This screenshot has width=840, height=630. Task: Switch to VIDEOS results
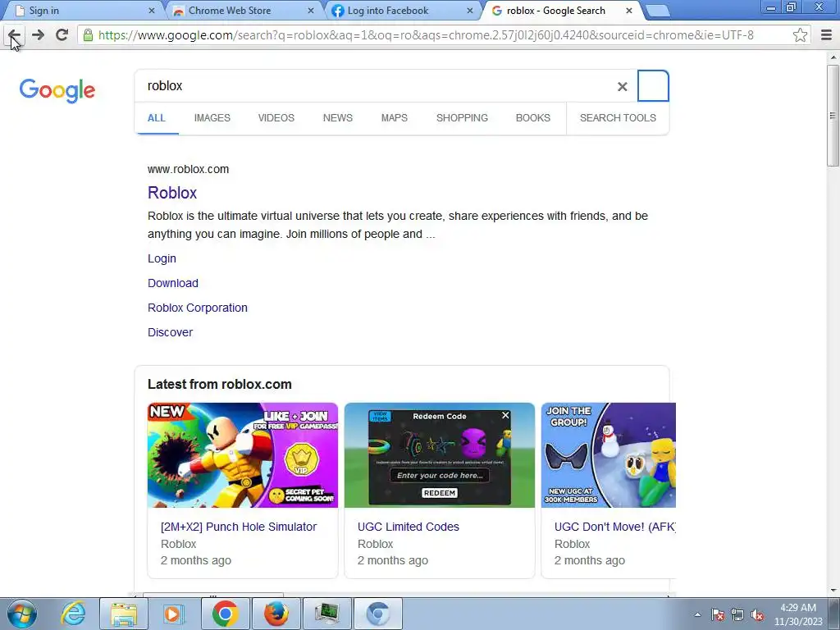276,118
